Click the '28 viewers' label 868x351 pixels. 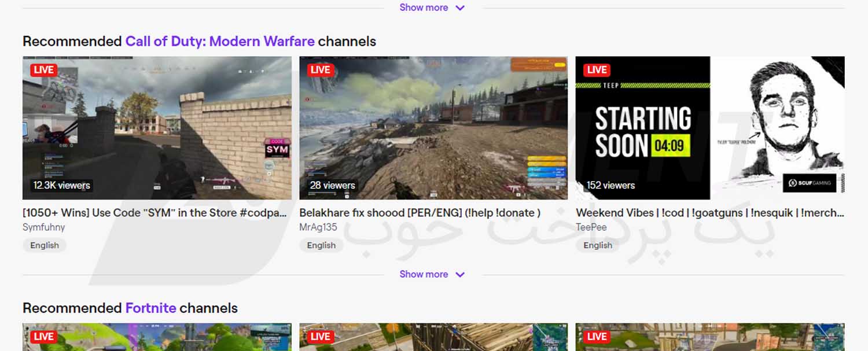point(332,186)
